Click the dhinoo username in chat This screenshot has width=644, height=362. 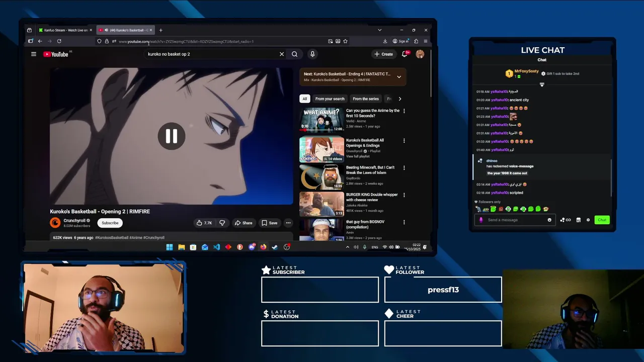pyautogui.click(x=492, y=161)
